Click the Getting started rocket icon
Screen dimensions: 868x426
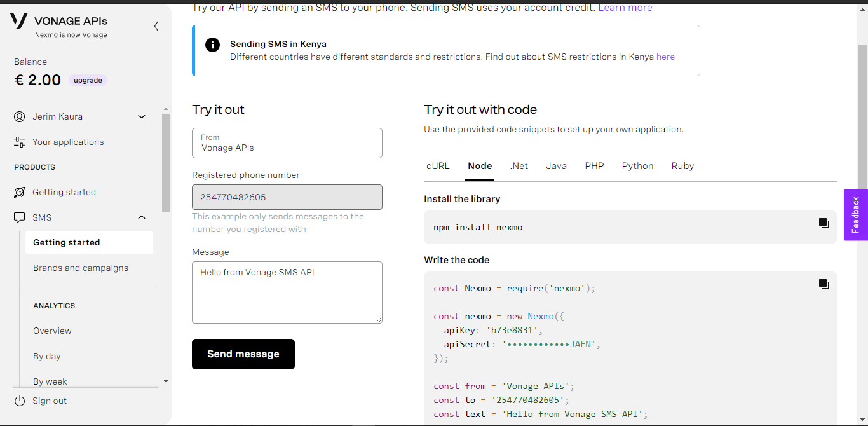(x=20, y=193)
